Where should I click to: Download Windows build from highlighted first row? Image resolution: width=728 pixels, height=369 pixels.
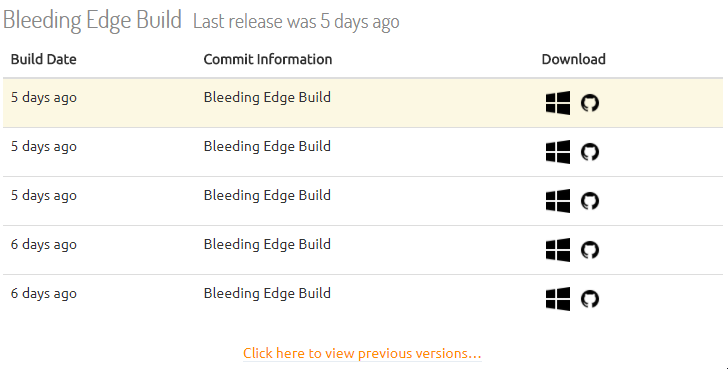pos(558,103)
